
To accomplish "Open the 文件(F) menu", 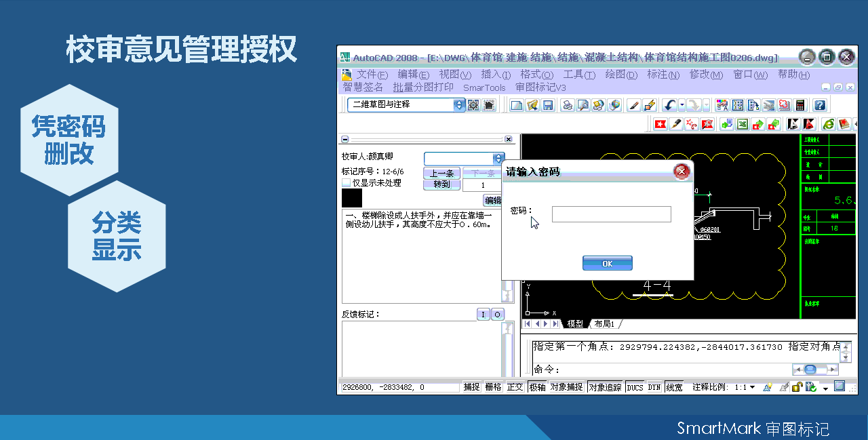I will pyautogui.click(x=372, y=75).
